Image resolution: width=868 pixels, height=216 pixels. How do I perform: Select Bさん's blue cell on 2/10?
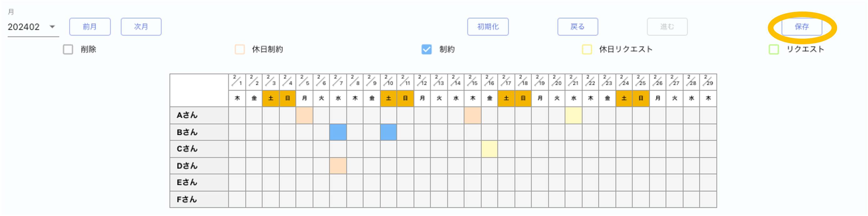tap(389, 132)
